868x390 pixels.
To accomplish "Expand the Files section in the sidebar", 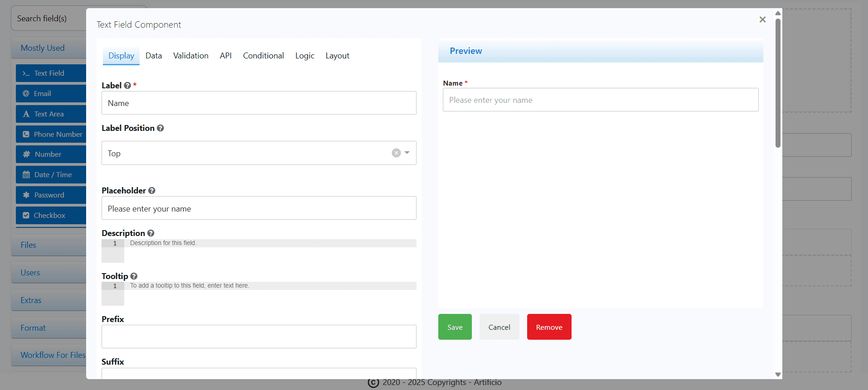I will tap(29, 245).
